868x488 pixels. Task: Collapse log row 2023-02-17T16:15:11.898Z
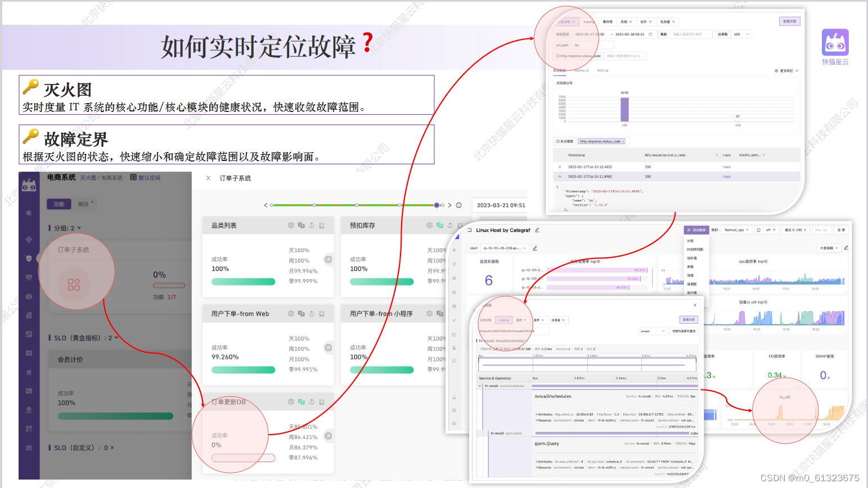[560, 176]
